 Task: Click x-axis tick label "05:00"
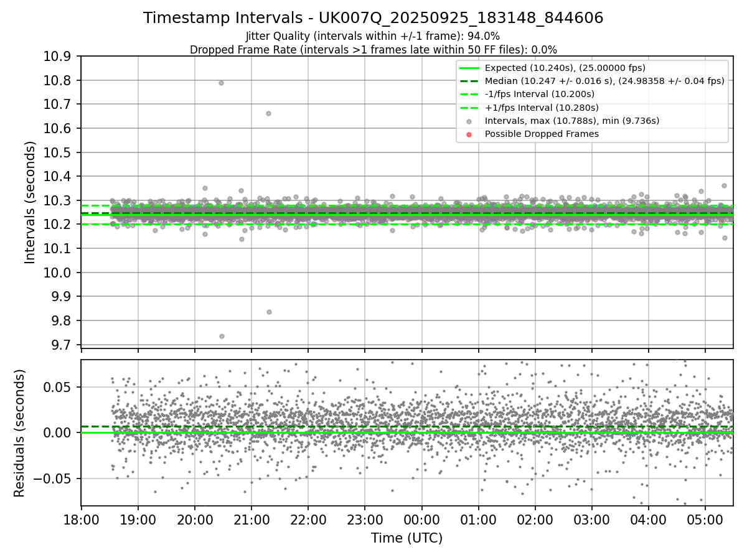tap(705, 520)
